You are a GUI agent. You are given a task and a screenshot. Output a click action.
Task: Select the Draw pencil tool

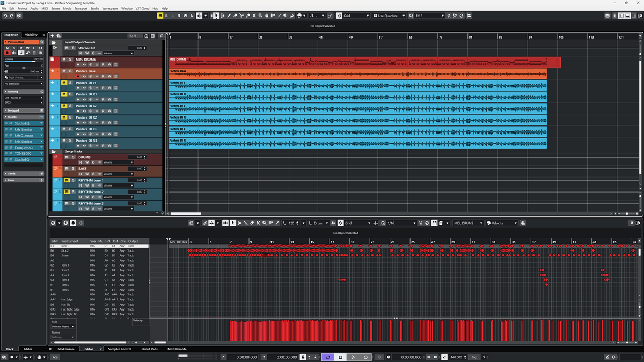coord(229,16)
